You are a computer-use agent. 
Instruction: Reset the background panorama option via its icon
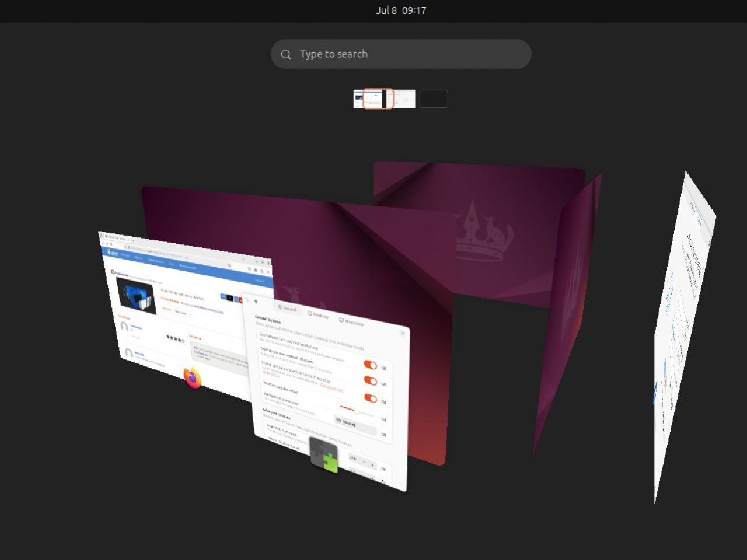point(383,435)
